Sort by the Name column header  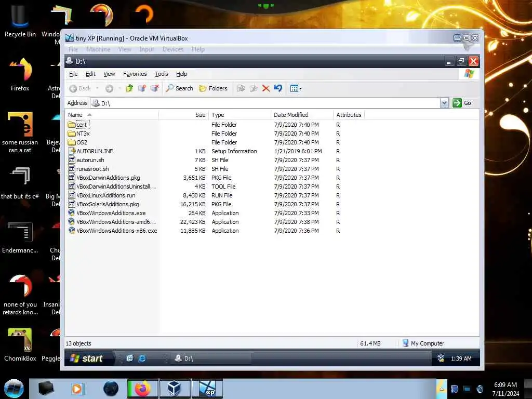pos(112,115)
